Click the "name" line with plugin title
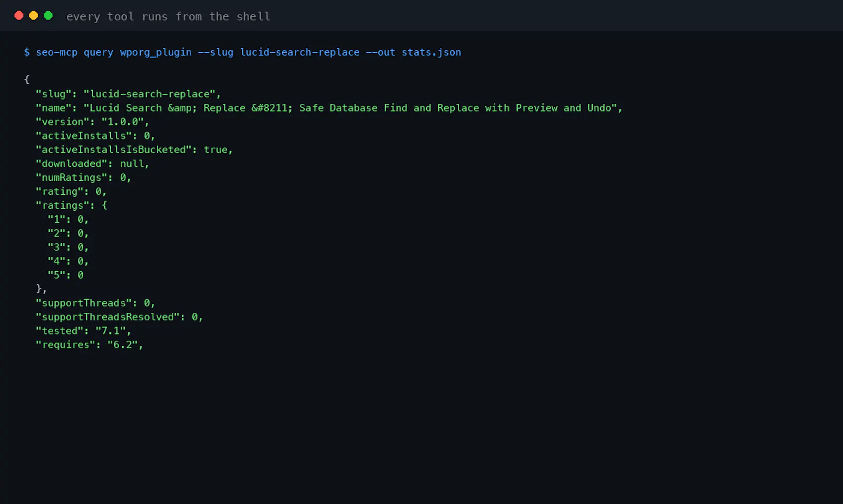 [329, 108]
